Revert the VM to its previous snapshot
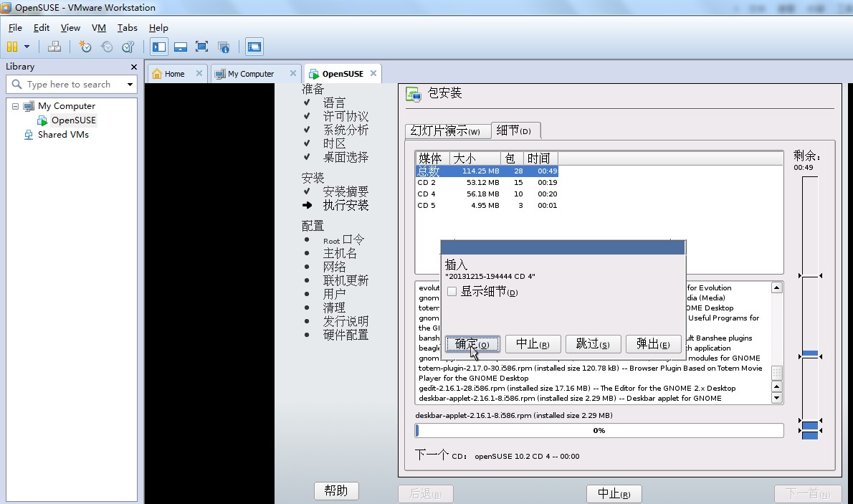Screen dimensions: 853x504 point(108,47)
